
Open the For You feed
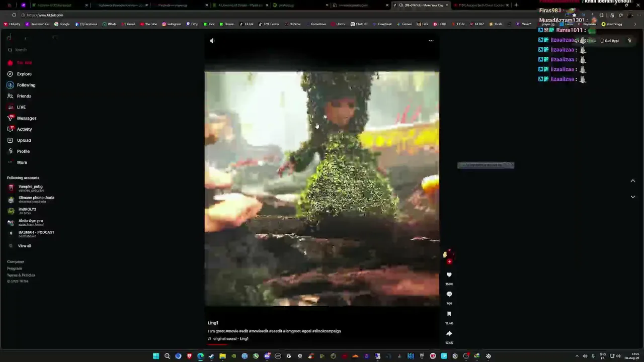20,63
